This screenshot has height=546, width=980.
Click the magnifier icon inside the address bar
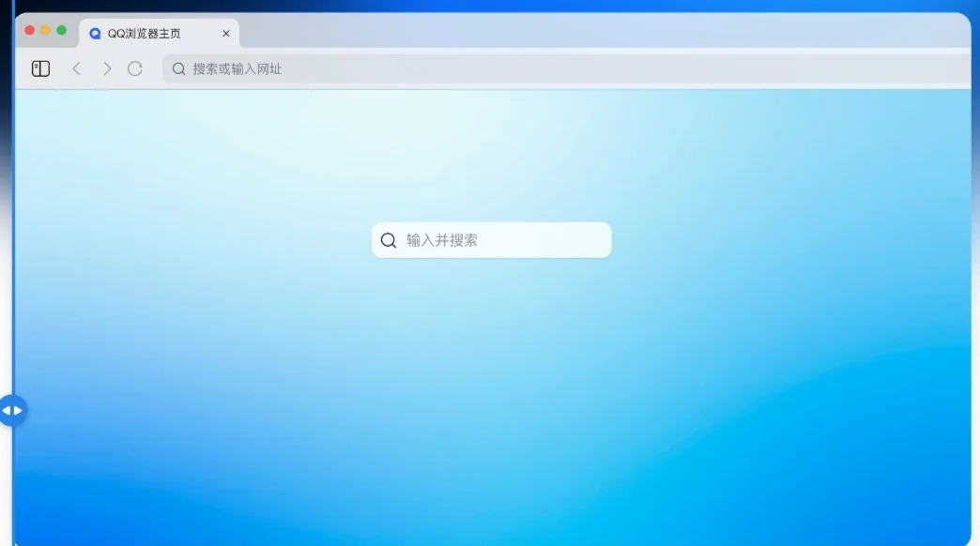177,68
